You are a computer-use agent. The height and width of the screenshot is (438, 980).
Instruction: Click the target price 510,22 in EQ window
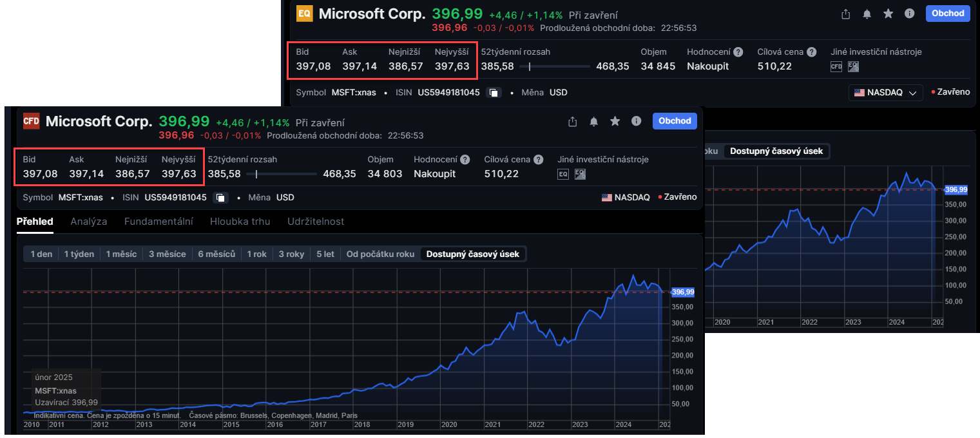[775, 66]
